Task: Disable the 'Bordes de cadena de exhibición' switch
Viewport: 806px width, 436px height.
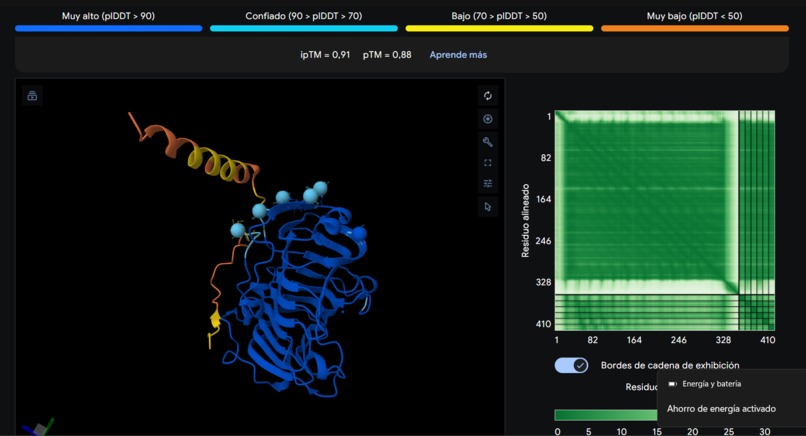Action: click(x=571, y=366)
